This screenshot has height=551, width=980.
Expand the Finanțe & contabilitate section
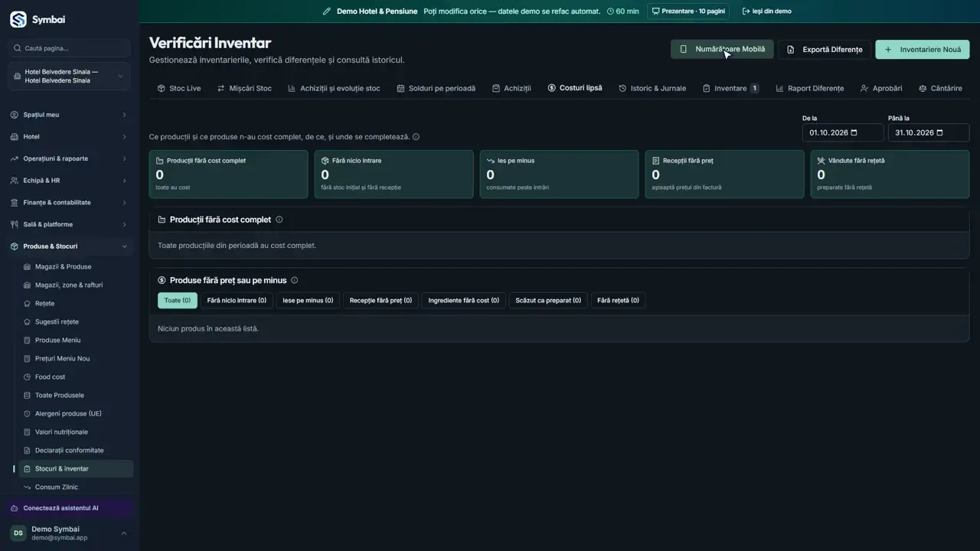[x=69, y=203]
